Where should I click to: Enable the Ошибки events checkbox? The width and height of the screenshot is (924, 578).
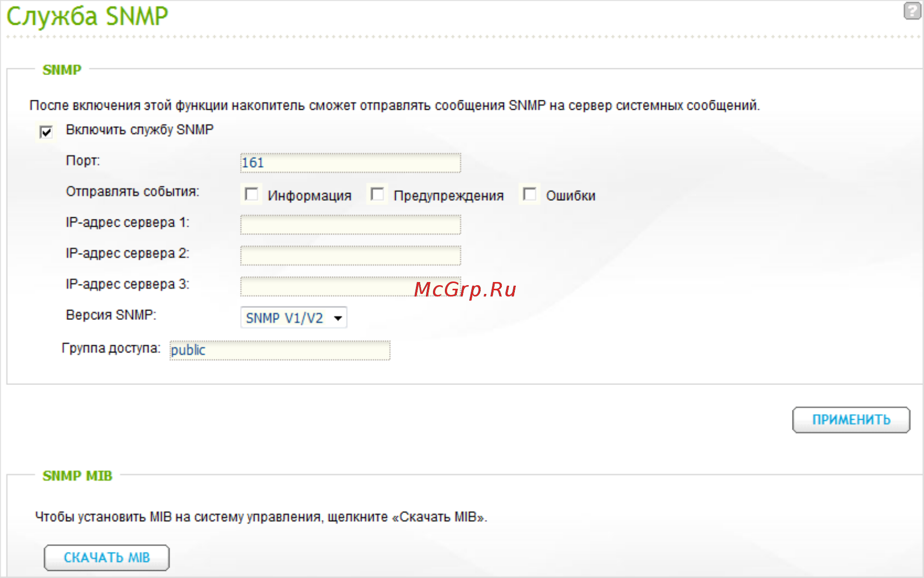(x=530, y=195)
